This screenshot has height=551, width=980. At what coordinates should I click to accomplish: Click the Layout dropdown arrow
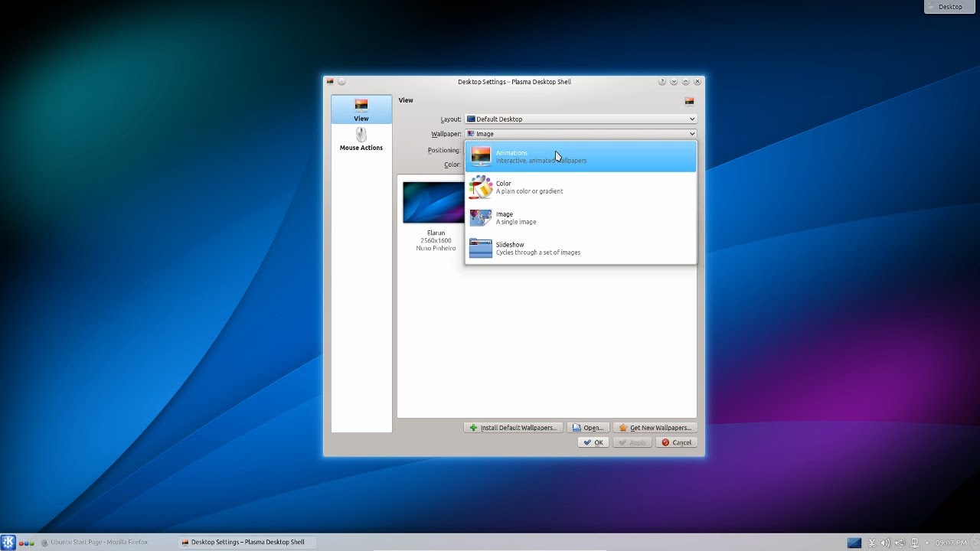click(x=691, y=119)
